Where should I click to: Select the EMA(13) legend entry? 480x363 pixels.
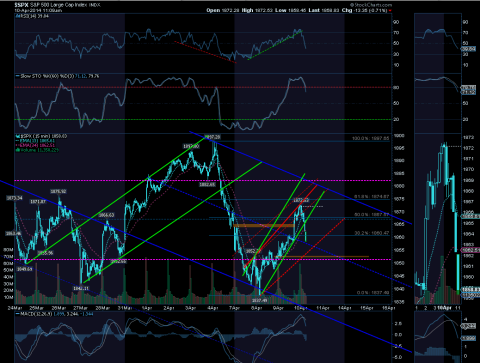(35, 141)
